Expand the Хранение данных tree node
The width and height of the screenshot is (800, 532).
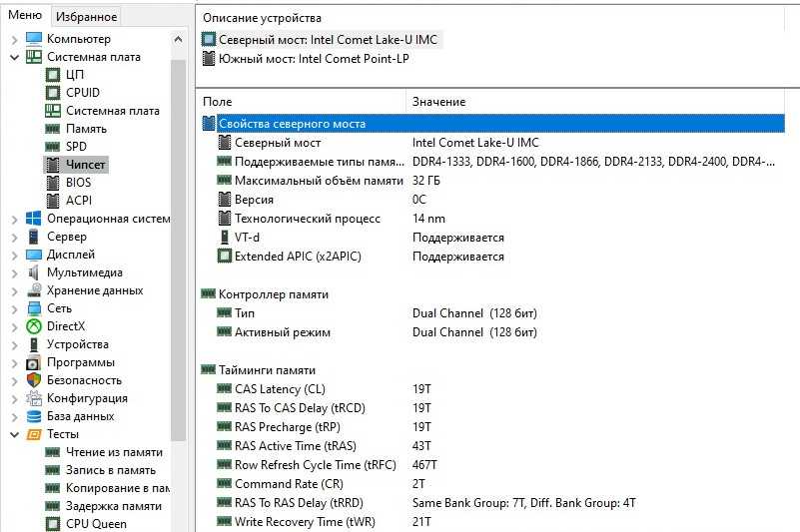[14, 290]
